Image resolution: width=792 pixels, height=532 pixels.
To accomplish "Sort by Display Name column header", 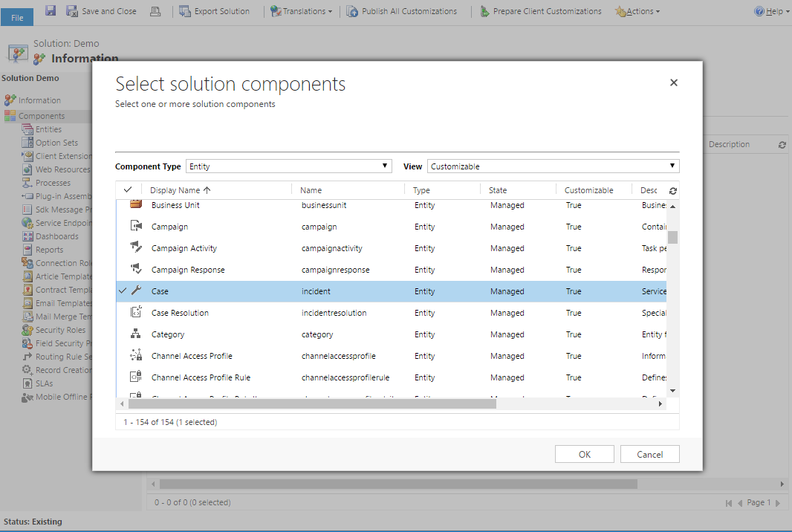I will (180, 190).
